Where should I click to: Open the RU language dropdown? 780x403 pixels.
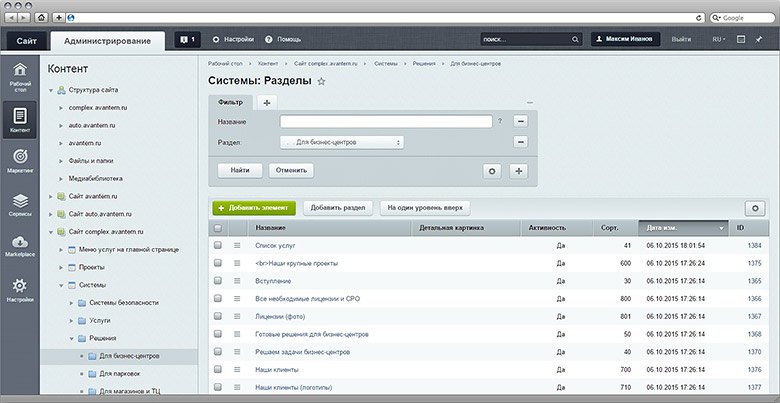point(718,39)
